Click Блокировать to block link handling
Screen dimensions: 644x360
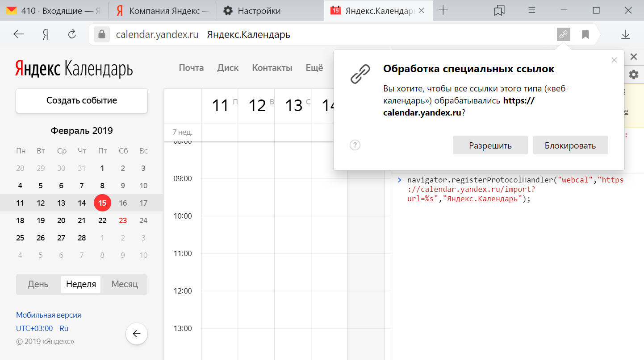(x=570, y=145)
